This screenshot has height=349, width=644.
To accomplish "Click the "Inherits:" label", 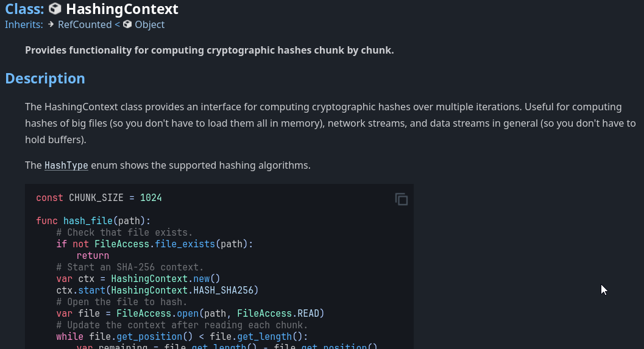I will point(24,24).
